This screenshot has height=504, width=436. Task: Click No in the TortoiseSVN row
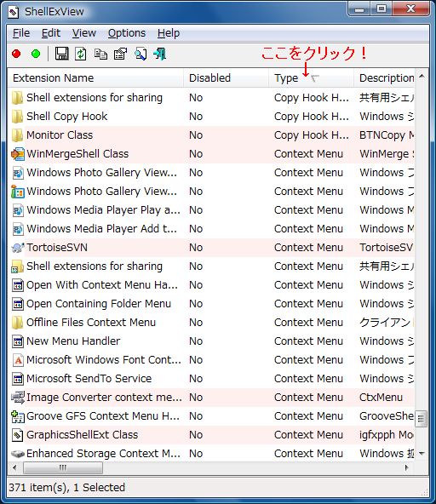coord(196,248)
